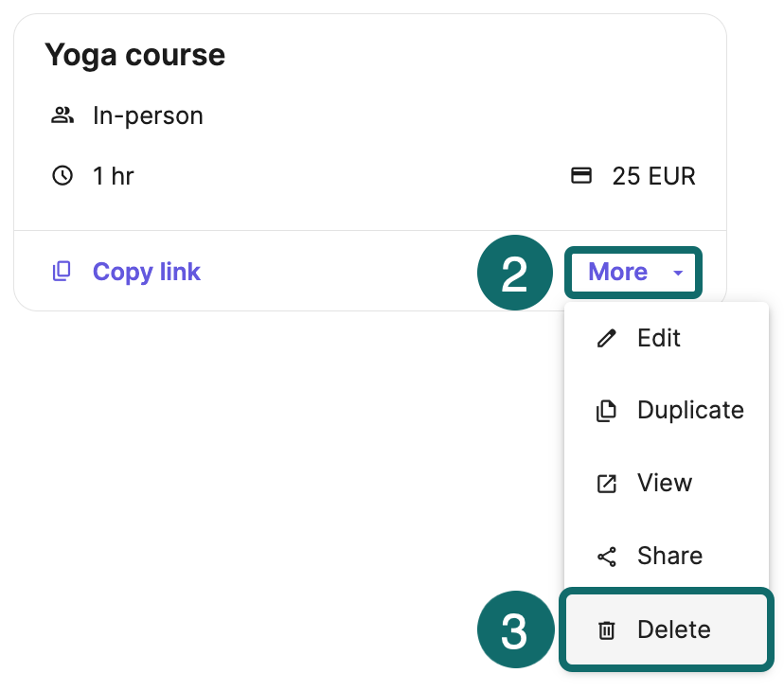
Task: Open the More actions button label
Action: point(617,273)
